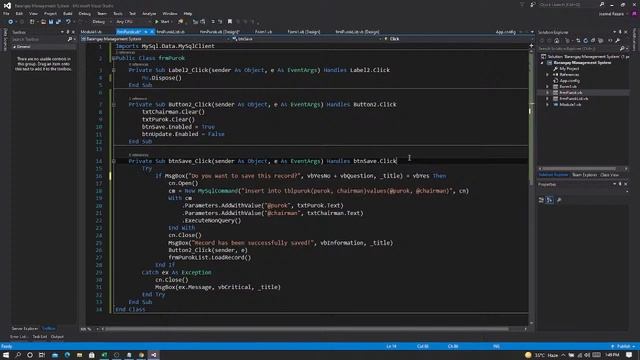Viewport: 640px width, 360px height.
Task: Click the Search Toolbox input field
Action: tap(39, 39)
